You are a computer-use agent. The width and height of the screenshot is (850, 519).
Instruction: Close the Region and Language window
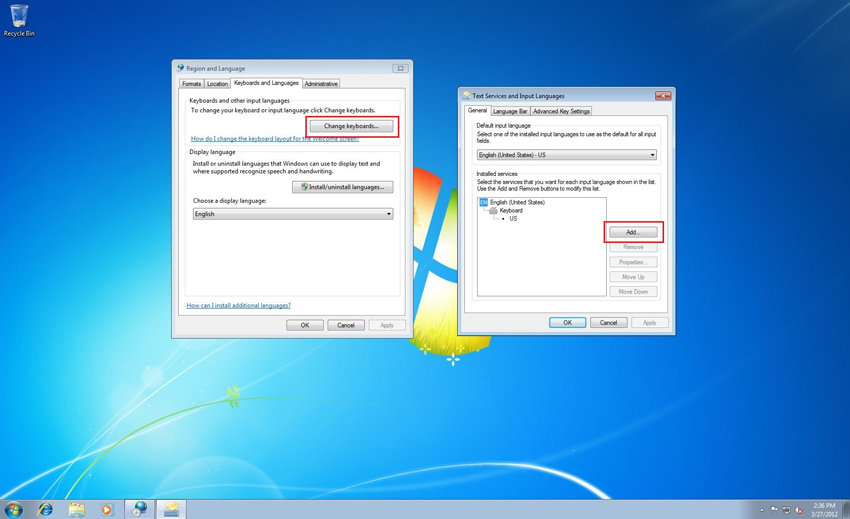[x=400, y=68]
